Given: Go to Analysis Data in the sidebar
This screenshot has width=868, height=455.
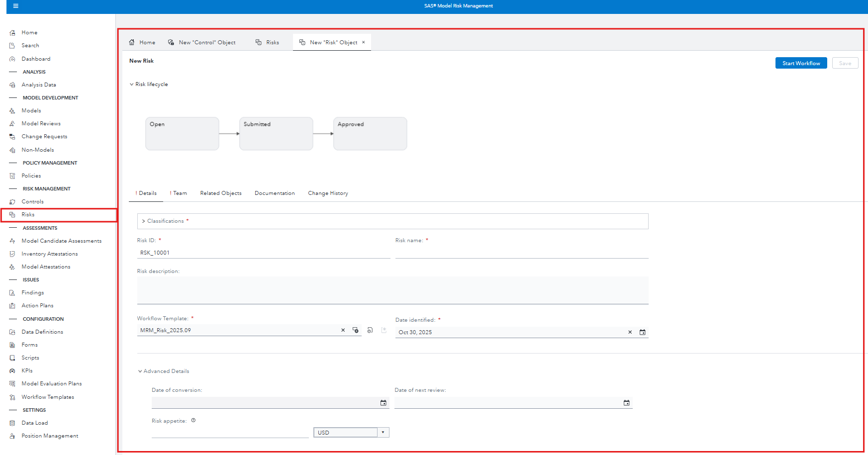Looking at the screenshot, I should coord(39,85).
